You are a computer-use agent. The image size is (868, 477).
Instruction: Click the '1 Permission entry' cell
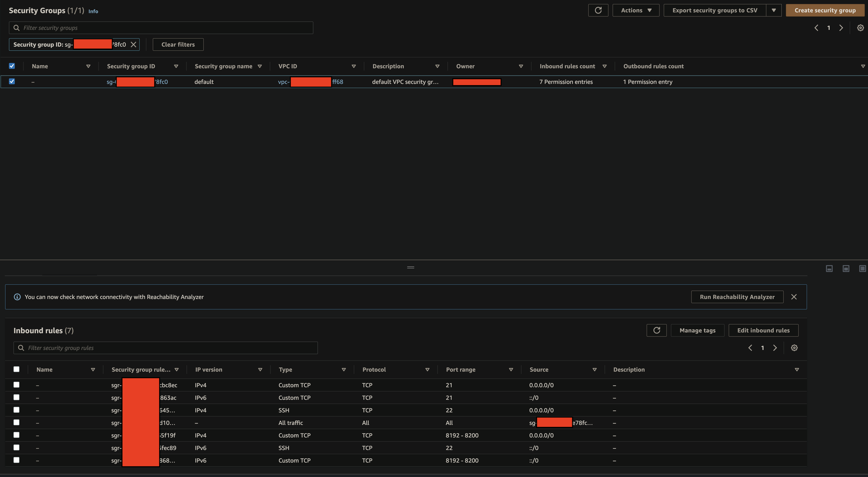(648, 82)
